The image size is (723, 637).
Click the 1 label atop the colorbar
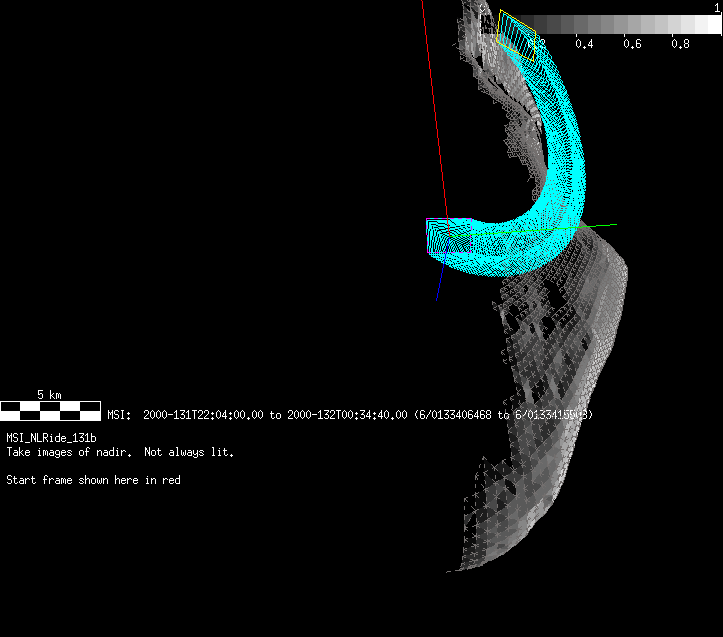point(717,7)
